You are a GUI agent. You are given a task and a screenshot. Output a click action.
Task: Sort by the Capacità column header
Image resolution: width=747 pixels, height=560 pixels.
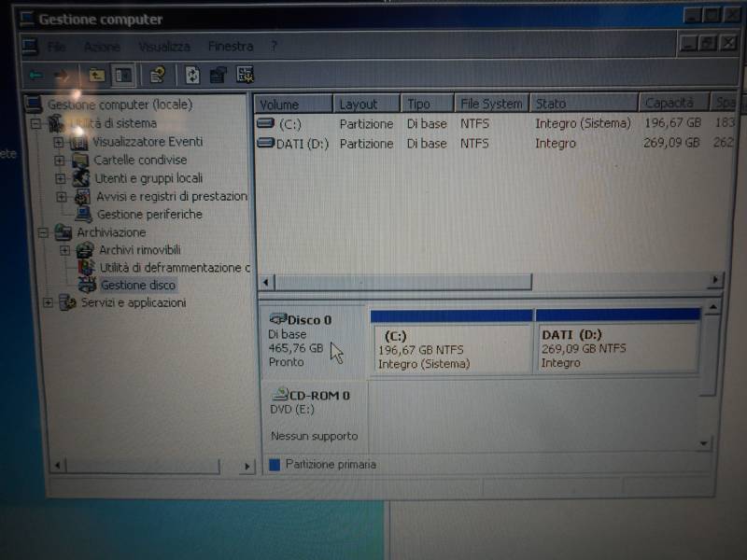point(673,103)
